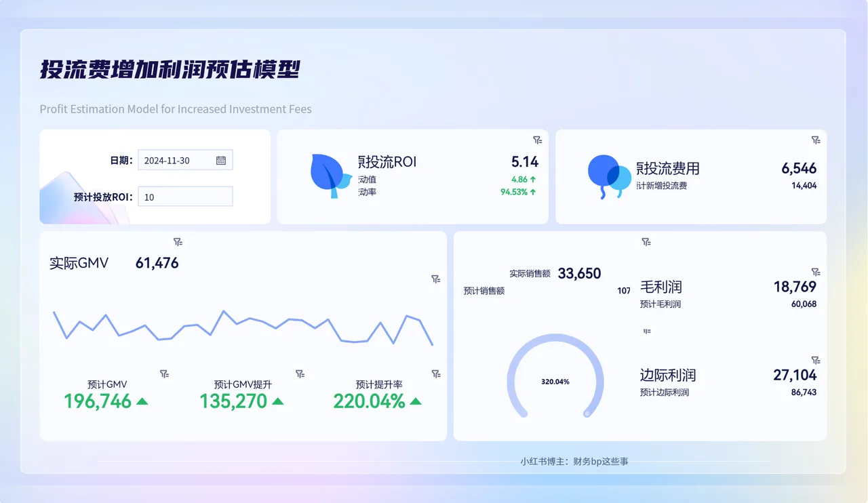Click the 预计提升率 value 220.04%
The height and width of the screenshot is (503, 868).
369,401
